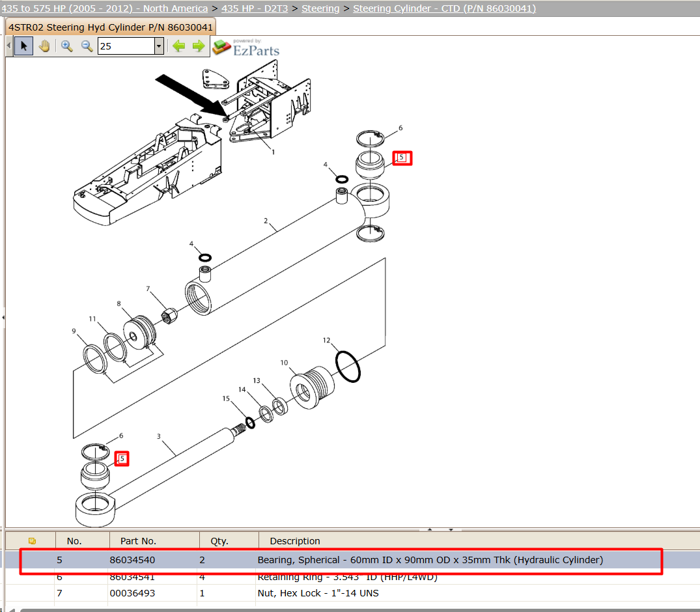
Task: Click callout 13 in the diagram
Action: pos(257,380)
